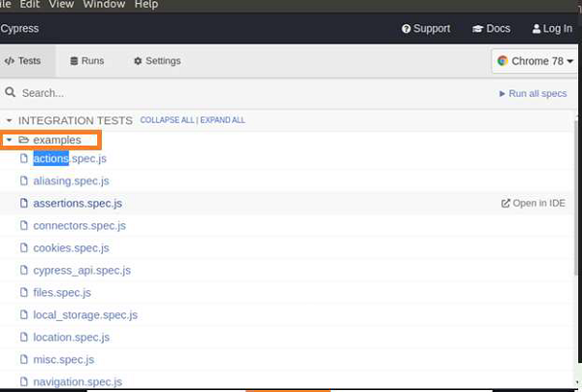Click the file icon beside aliasing.spec.js
The height and width of the screenshot is (392, 582).
click(23, 180)
